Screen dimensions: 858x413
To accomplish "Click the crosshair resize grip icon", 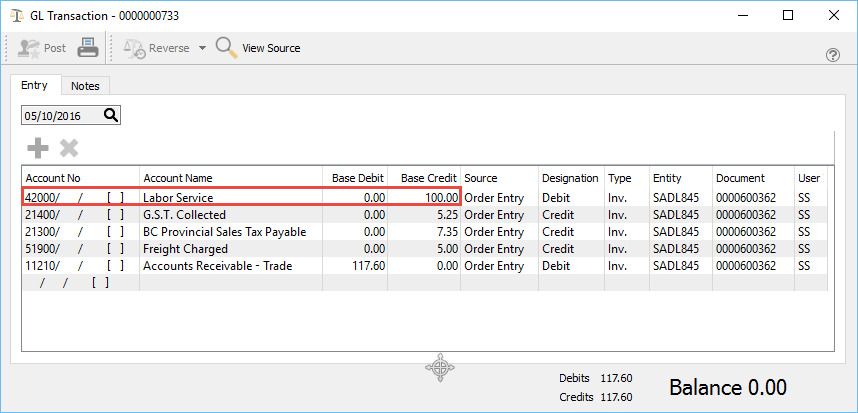I will [x=440, y=368].
